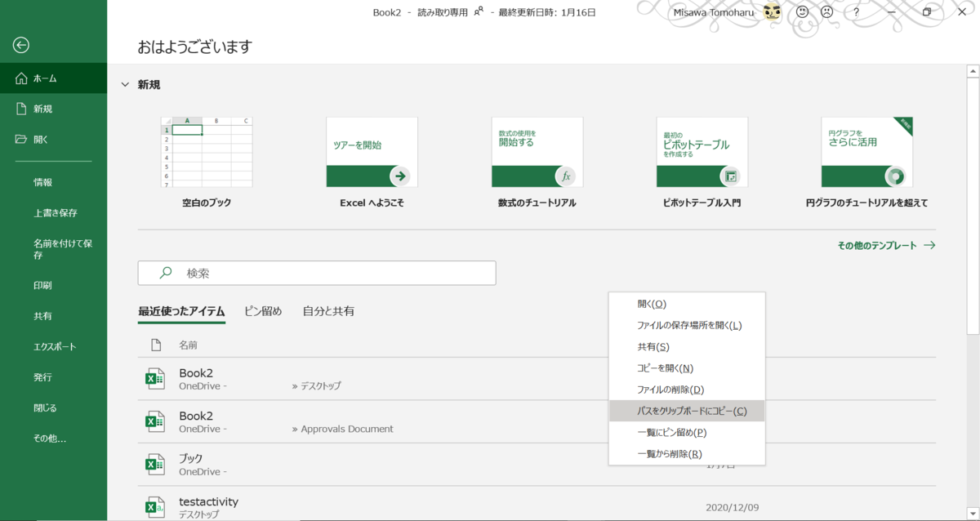Click the file icon beside testactivity
980x521 pixels.
[154, 507]
